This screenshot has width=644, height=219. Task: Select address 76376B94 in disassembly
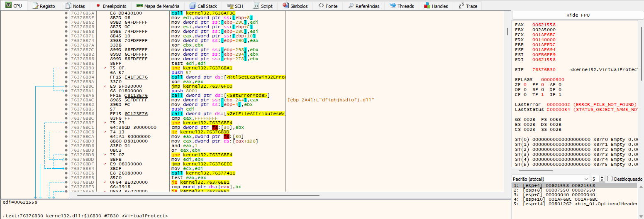(x=83, y=77)
